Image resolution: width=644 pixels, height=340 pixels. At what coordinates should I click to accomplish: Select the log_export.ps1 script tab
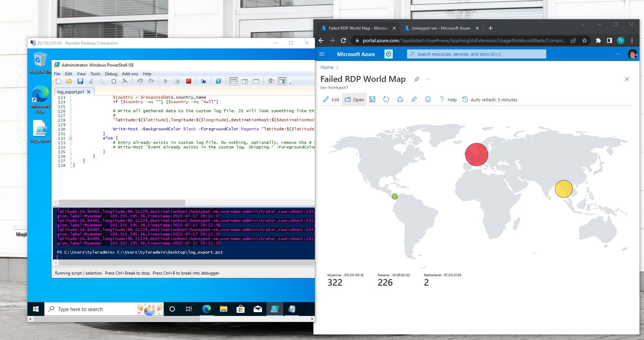coord(71,92)
